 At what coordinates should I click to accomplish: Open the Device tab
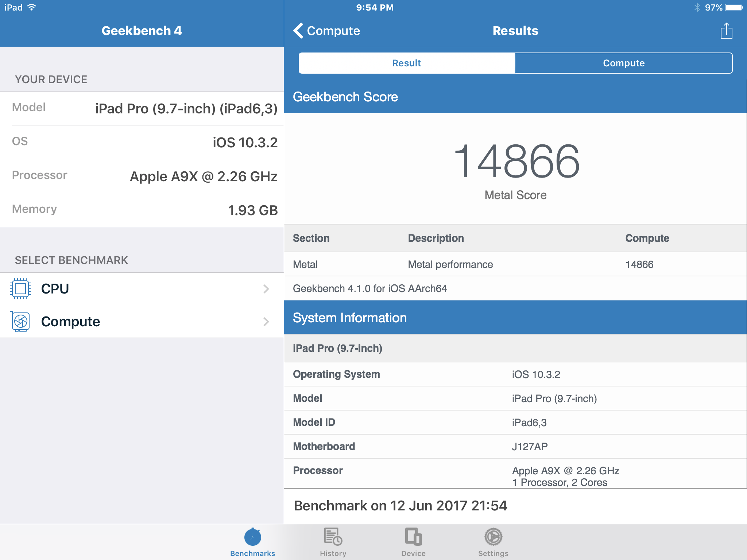pyautogui.click(x=413, y=542)
